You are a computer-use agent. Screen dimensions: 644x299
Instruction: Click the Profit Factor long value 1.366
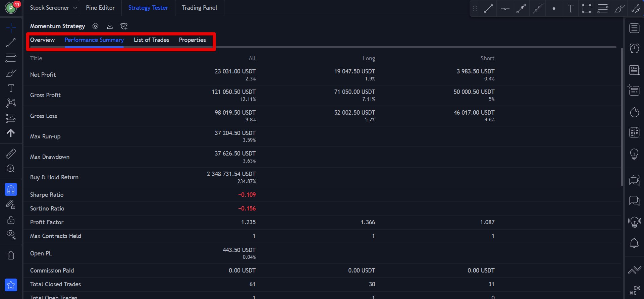click(x=368, y=222)
